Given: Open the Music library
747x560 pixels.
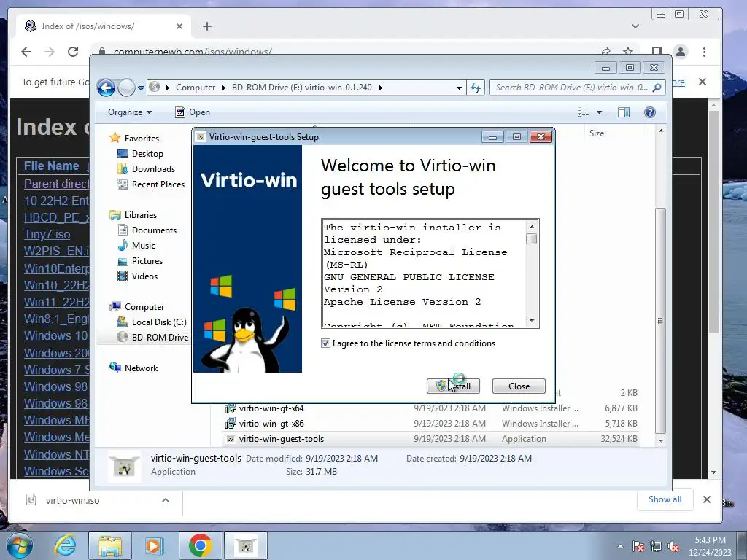Looking at the screenshot, I should pyautogui.click(x=144, y=246).
